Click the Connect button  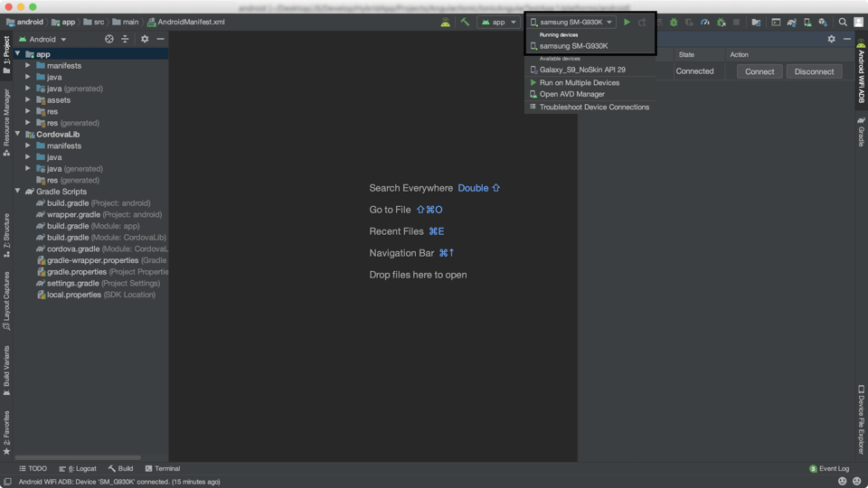pyautogui.click(x=759, y=71)
